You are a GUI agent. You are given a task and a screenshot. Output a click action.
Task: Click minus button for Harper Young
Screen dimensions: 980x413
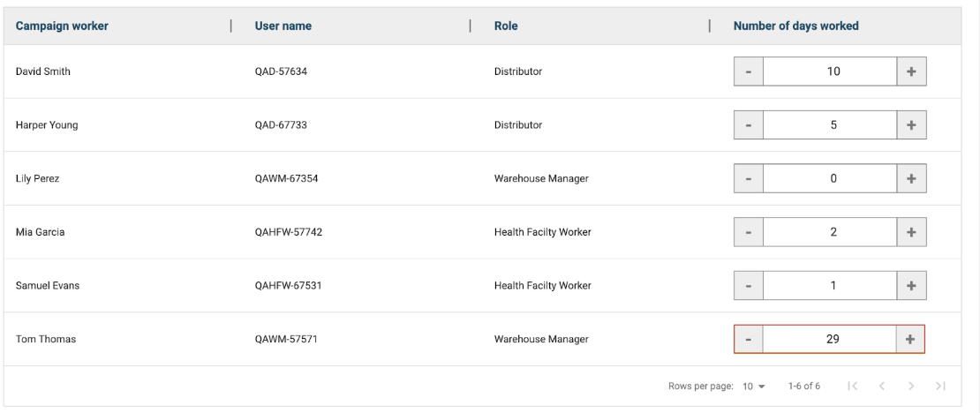(x=749, y=125)
